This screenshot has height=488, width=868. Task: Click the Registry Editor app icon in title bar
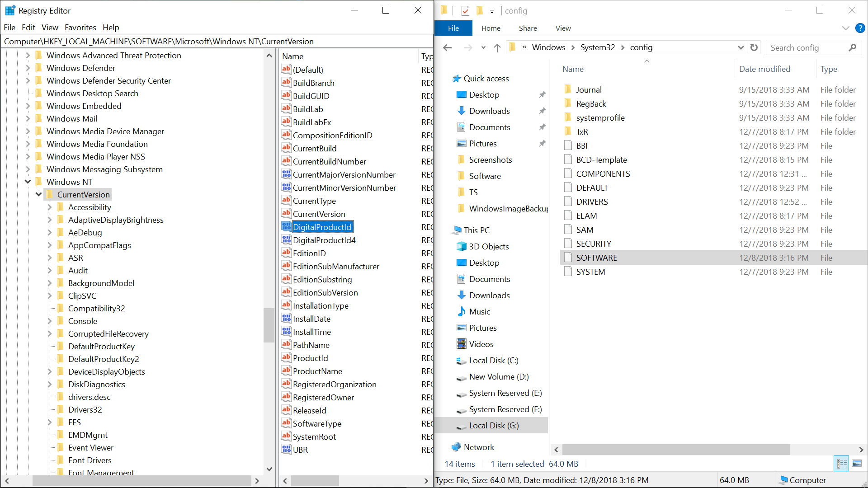click(10, 10)
